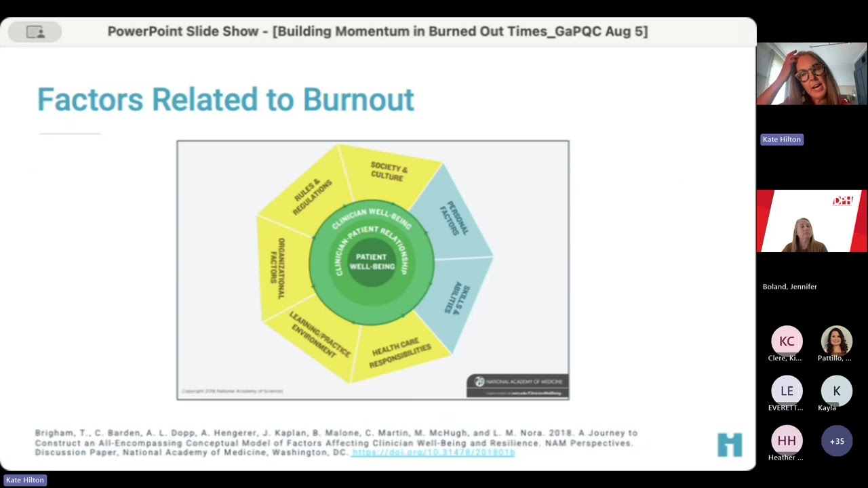Click the LE participant avatar
The width and height of the screenshot is (868, 488).
click(787, 391)
